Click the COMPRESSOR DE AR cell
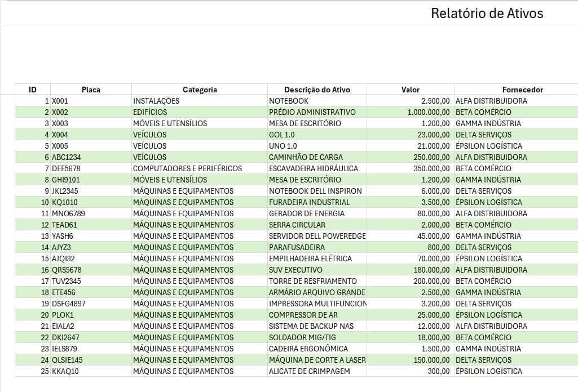The width and height of the screenshot is (578, 392). coord(317,315)
